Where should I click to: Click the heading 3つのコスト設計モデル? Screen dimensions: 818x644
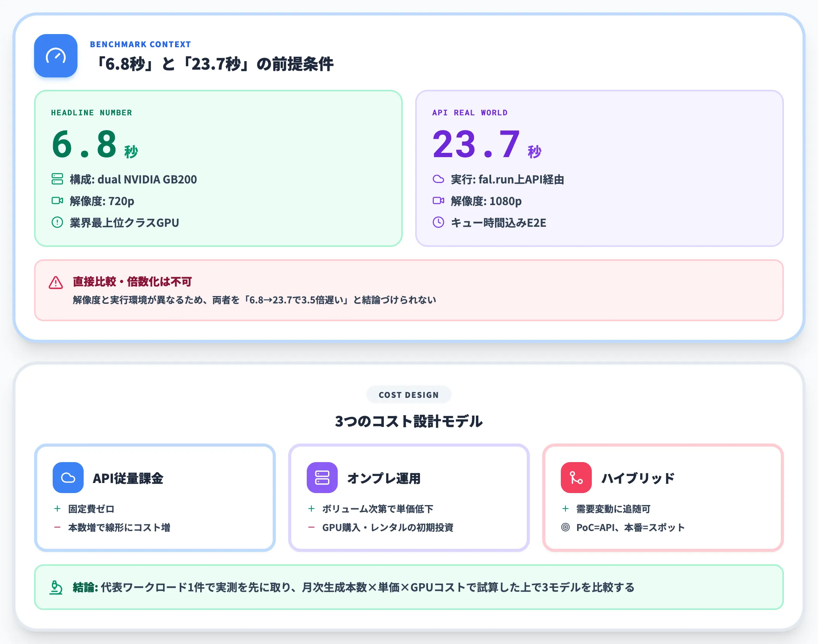pyautogui.click(x=409, y=421)
